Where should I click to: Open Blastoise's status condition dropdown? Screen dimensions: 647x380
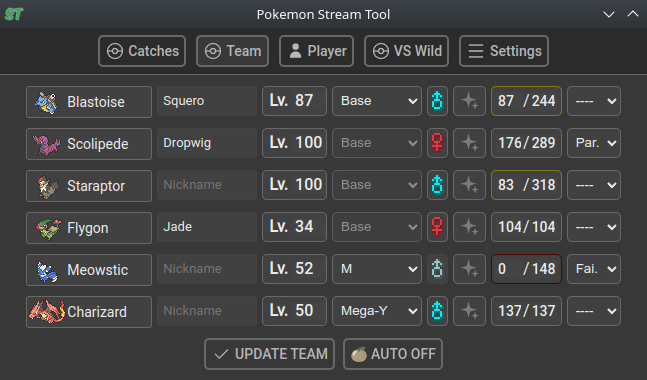[594, 101]
